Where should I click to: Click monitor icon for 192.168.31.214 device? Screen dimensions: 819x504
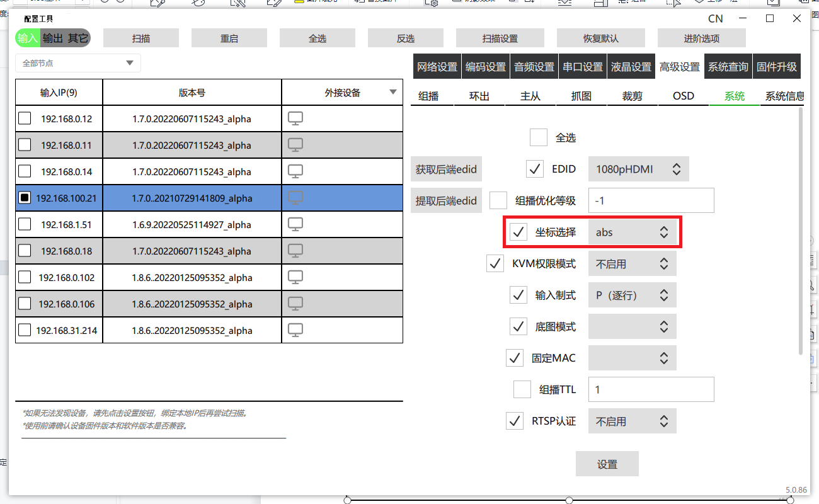click(295, 330)
